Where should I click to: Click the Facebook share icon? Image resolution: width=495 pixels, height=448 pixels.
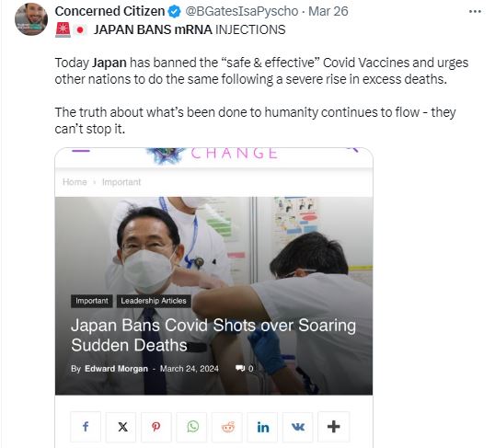click(x=86, y=427)
